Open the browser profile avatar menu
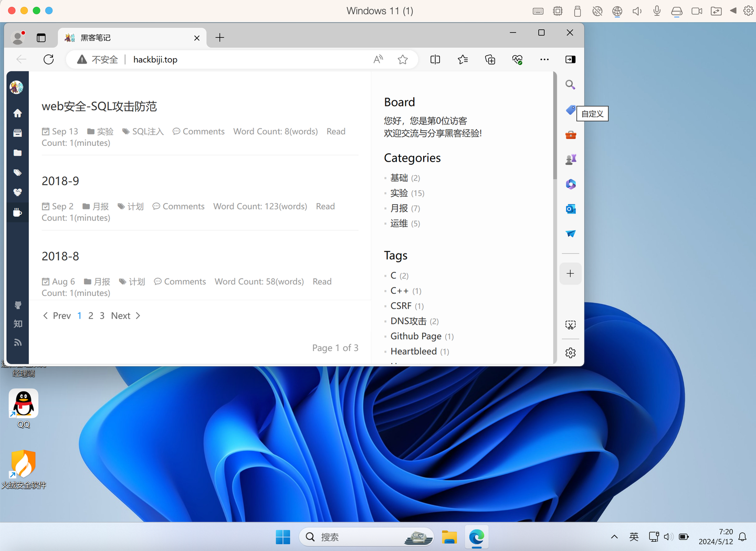Image resolution: width=756 pixels, height=551 pixels. (17, 37)
